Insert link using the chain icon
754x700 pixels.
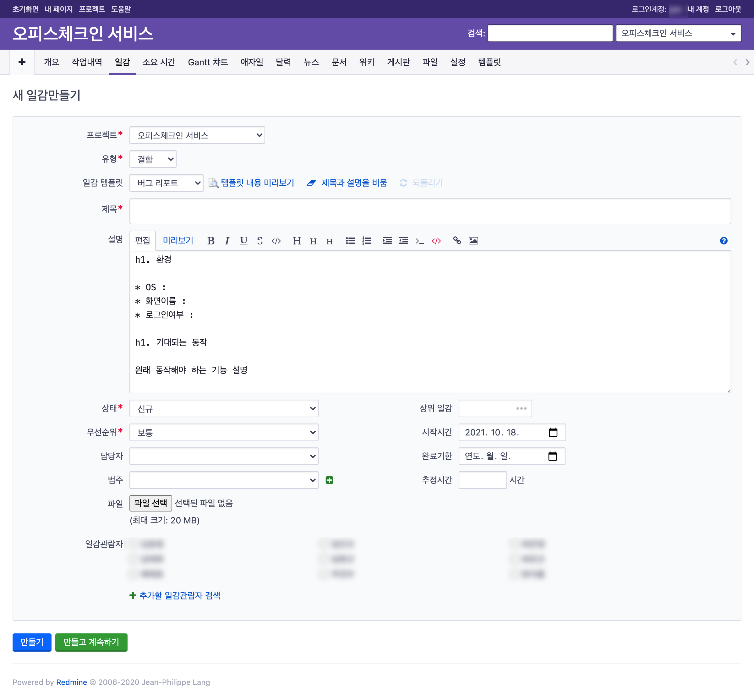point(457,241)
